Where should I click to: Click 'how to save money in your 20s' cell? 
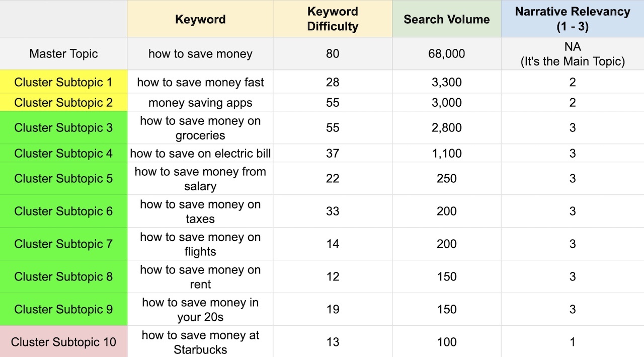(200, 309)
